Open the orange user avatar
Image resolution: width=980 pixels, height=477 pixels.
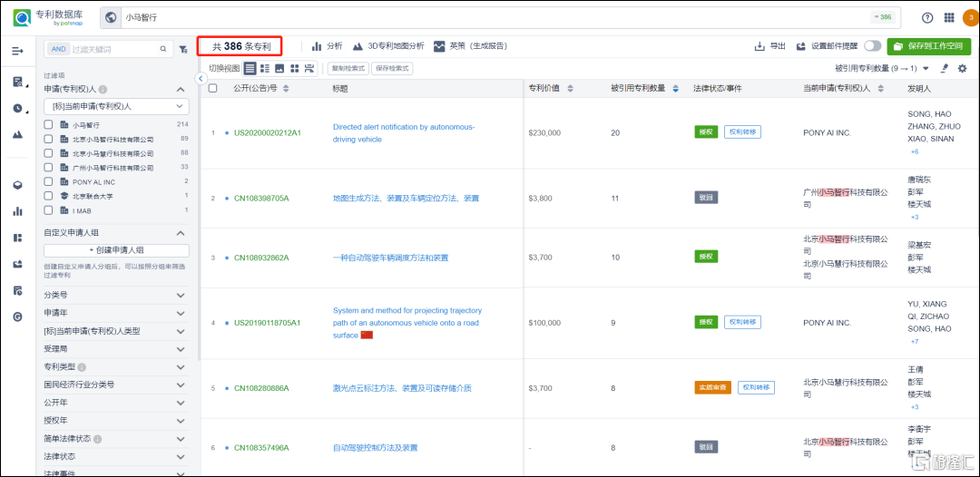[x=972, y=17]
